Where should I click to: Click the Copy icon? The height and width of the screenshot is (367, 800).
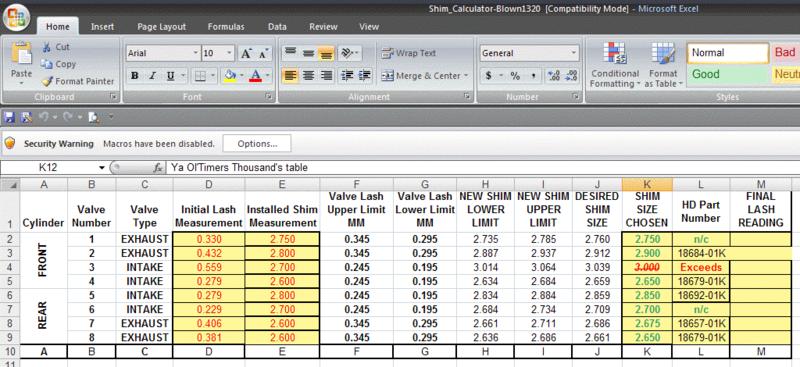click(x=47, y=64)
